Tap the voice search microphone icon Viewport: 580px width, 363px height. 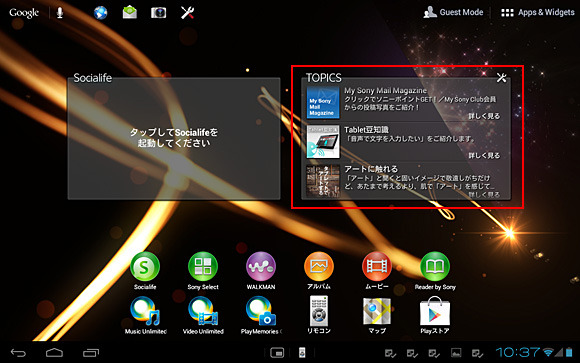click(x=60, y=13)
